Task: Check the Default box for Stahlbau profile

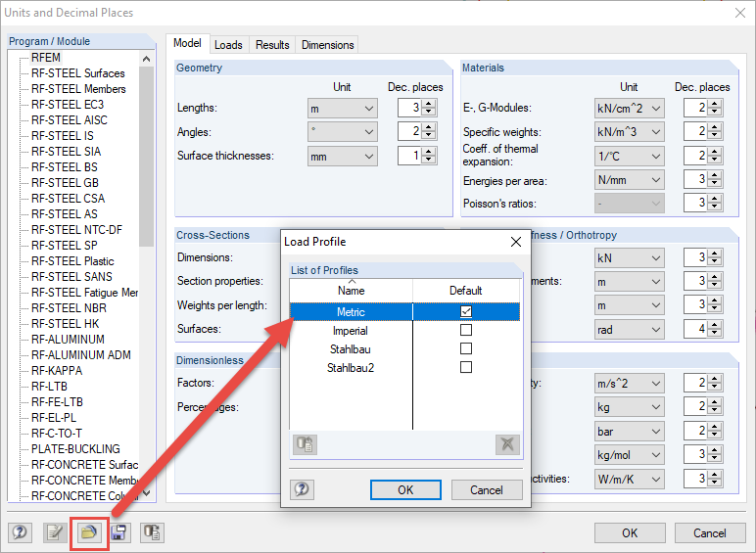Action: coord(466,348)
